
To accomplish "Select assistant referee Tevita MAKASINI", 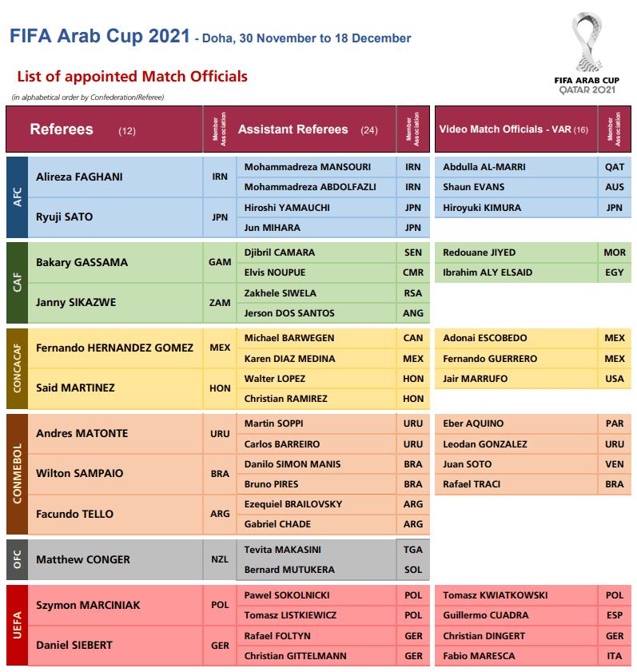I will coord(282,550).
